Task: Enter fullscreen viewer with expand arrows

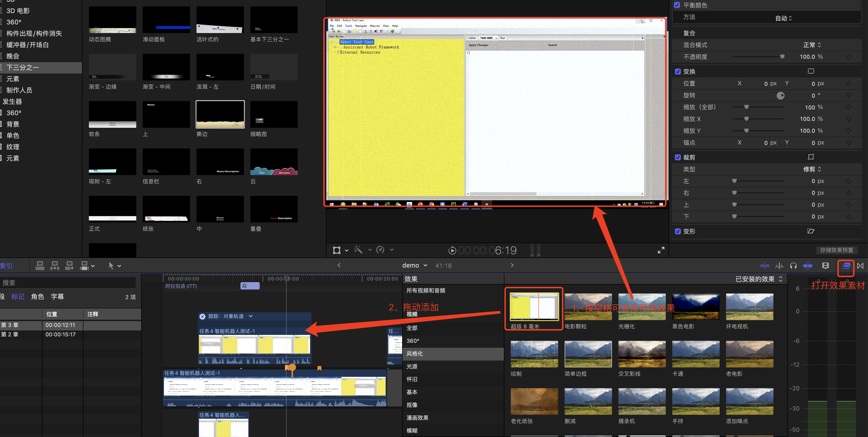Action: click(661, 250)
